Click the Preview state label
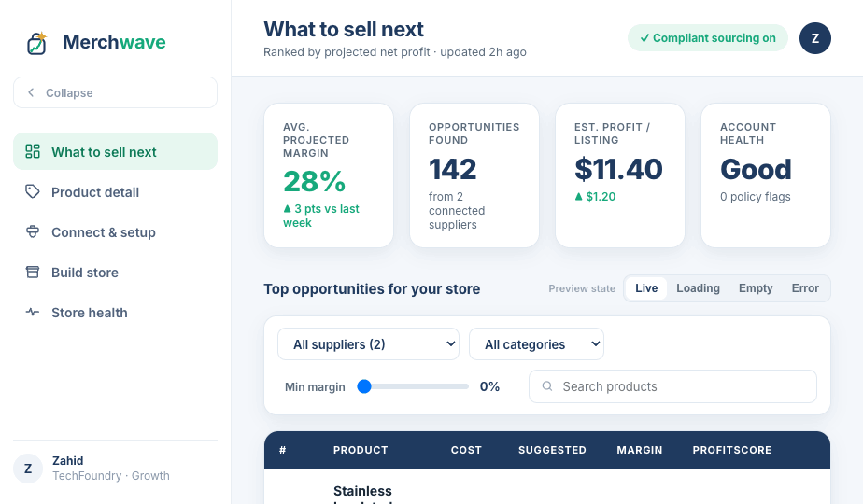The width and height of the screenshot is (863, 504). tap(582, 288)
